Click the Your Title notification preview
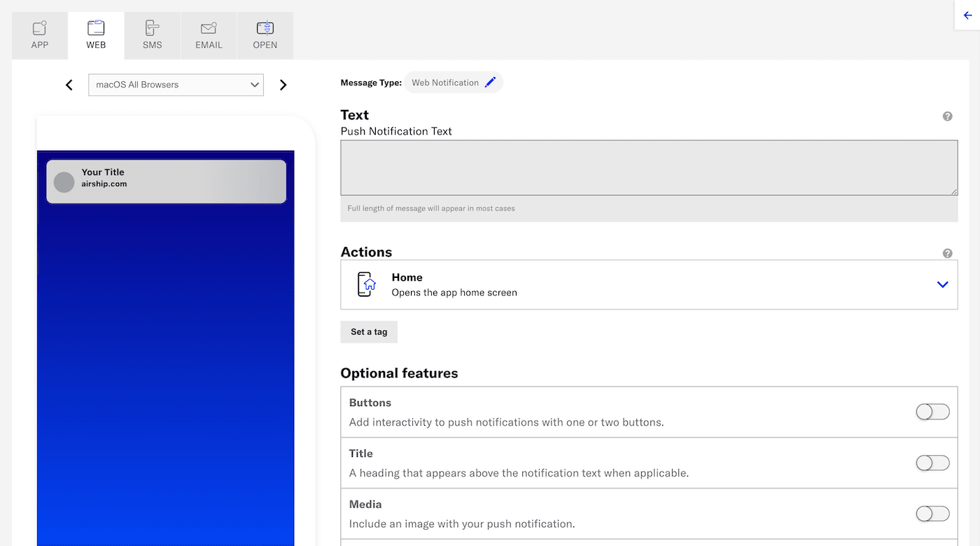The height and width of the screenshot is (546, 980). [167, 181]
